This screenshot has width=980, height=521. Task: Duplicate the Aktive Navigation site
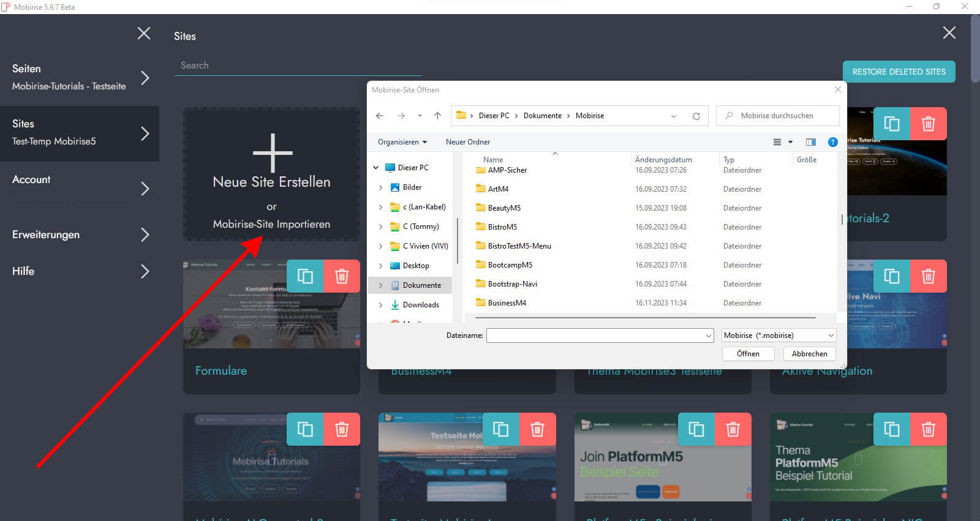(x=892, y=276)
